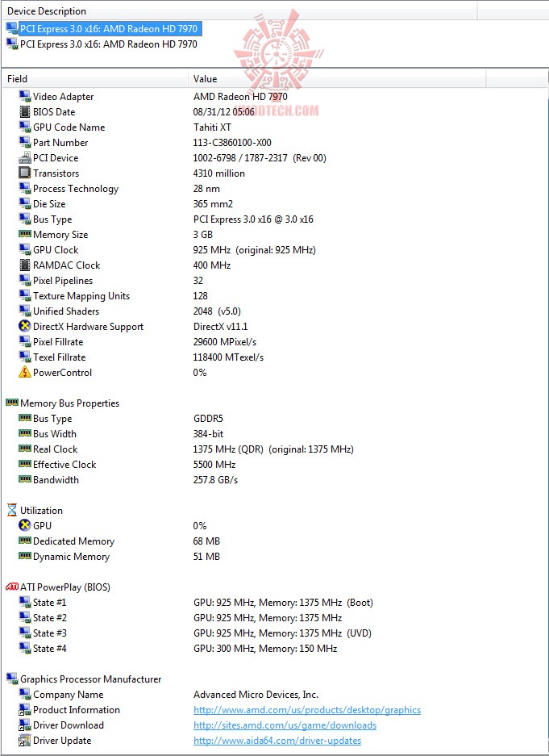Image resolution: width=549 pixels, height=756 pixels.
Task: Select the Texel Fillrate label
Action: pos(59,357)
